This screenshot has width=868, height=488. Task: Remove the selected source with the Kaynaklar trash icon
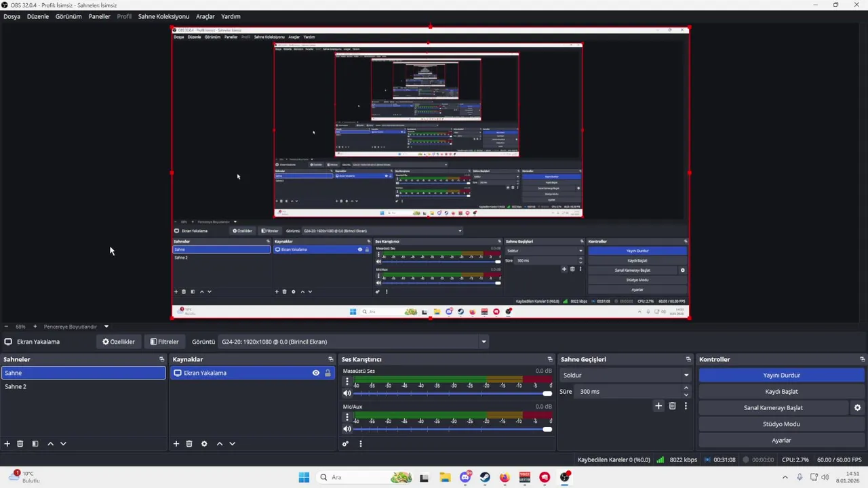(189, 444)
